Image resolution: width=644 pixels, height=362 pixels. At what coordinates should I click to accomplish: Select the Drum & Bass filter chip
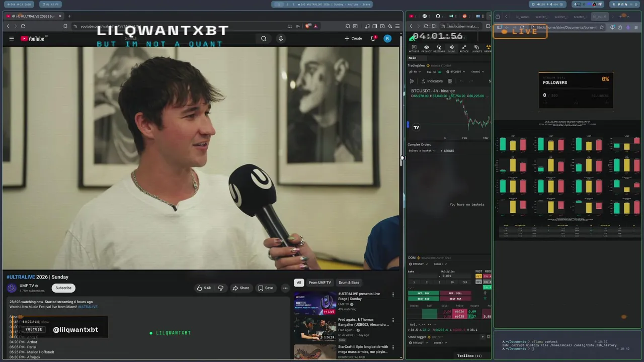349,283
